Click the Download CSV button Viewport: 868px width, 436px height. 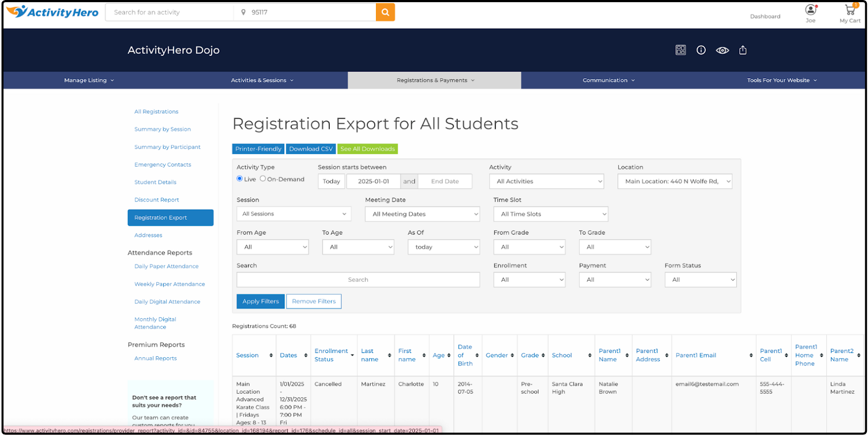[x=311, y=149]
